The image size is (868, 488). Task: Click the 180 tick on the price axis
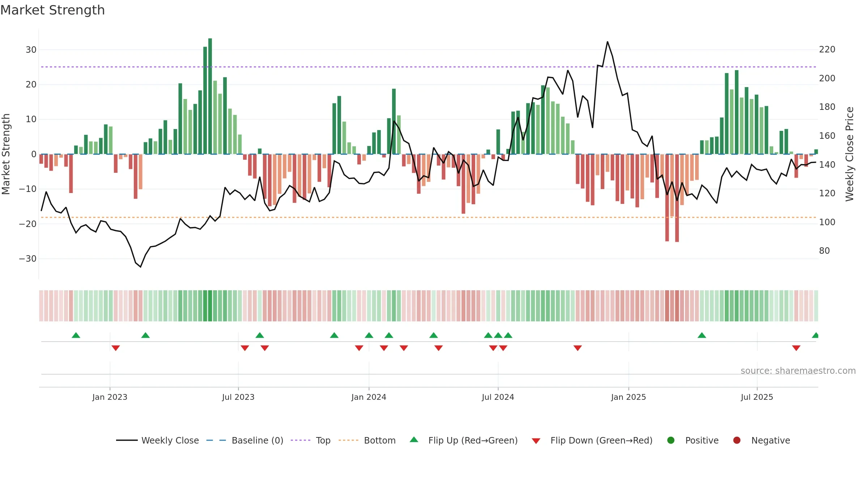[x=827, y=107]
